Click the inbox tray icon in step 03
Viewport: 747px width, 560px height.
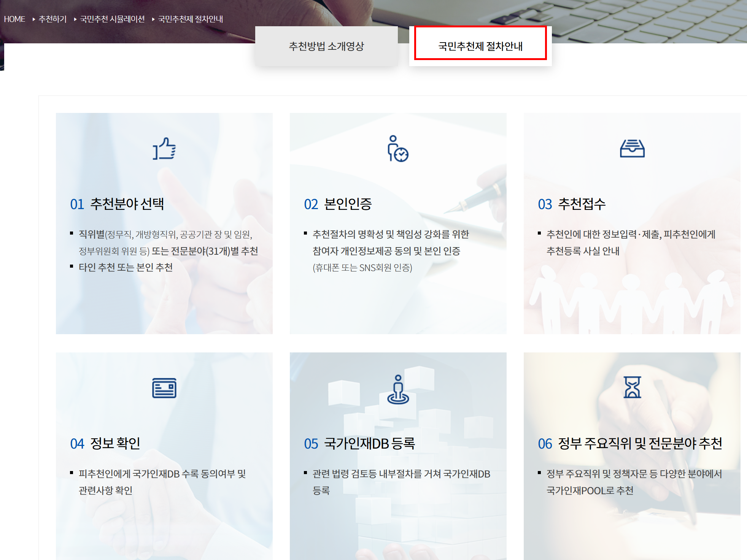tap(632, 149)
